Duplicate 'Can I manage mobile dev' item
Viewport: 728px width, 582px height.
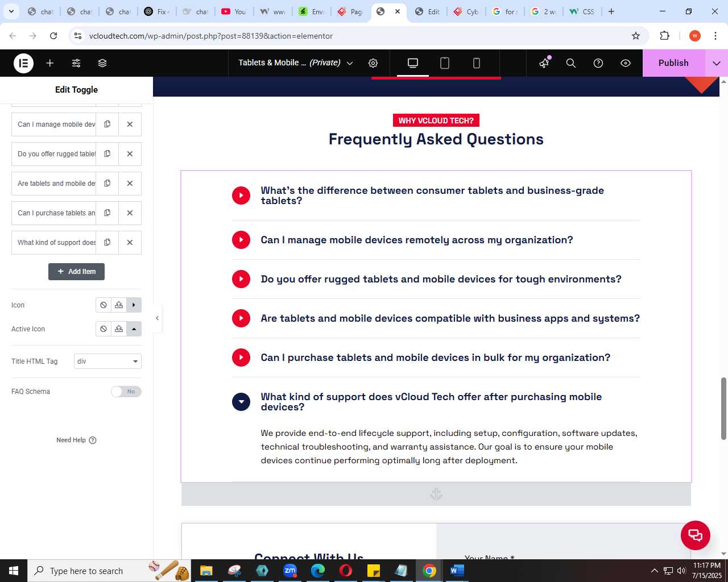[x=107, y=124]
